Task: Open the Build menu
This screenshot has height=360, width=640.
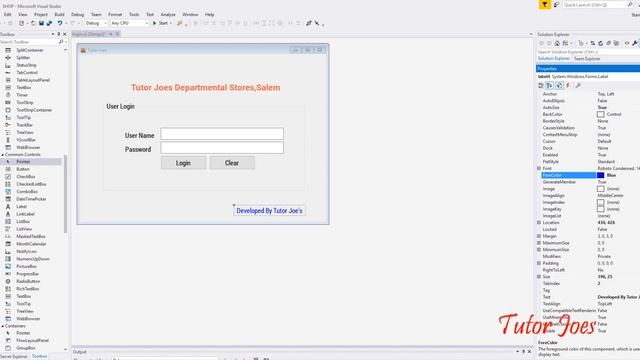Action: click(60, 14)
